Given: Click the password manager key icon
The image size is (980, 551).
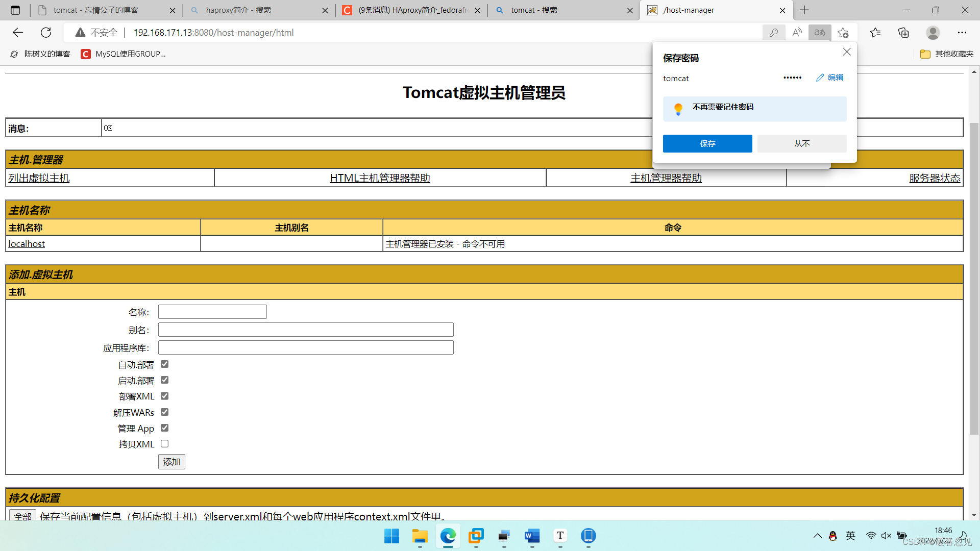Looking at the screenshot, I should click(x=774, y=33).
